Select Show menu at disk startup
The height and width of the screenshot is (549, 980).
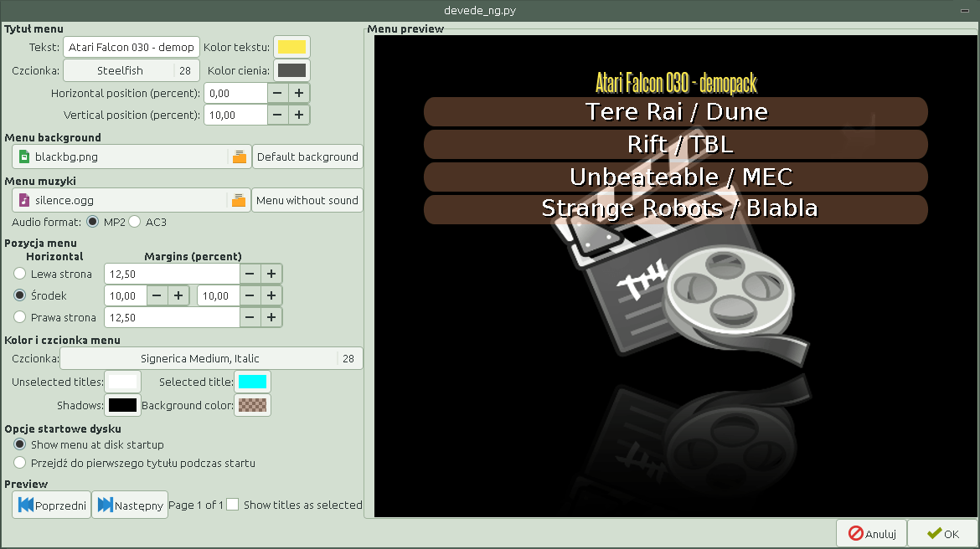coord(20,444)
